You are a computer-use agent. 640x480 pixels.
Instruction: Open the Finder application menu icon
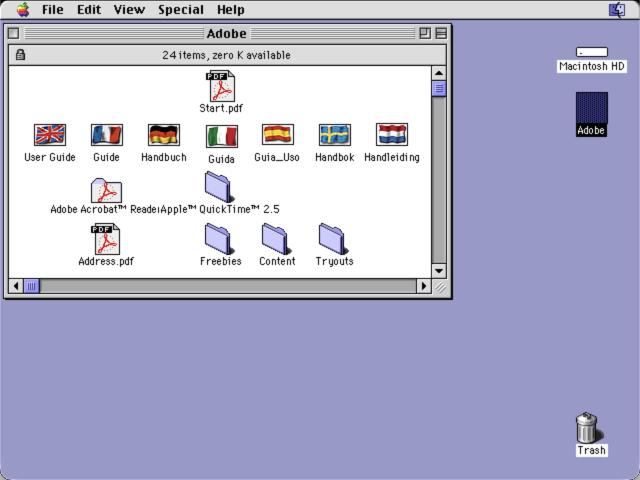617,9
